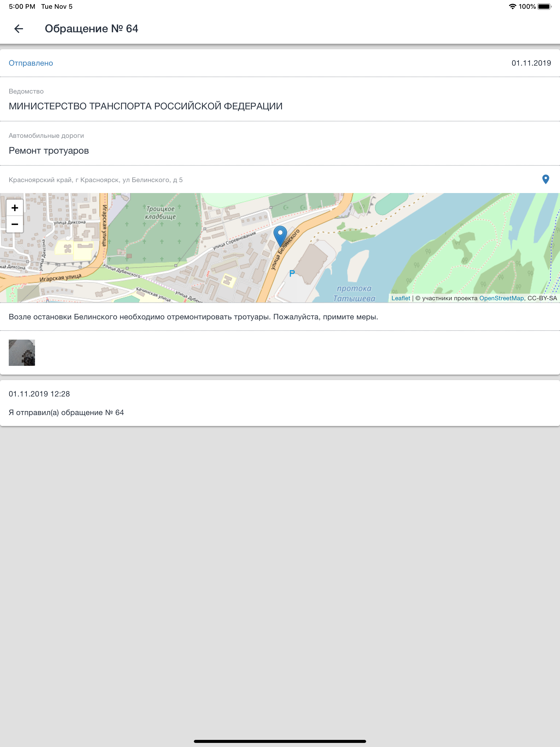
Task: Tap the Ремонт тротуаров category text
Action: pos(49,151)
